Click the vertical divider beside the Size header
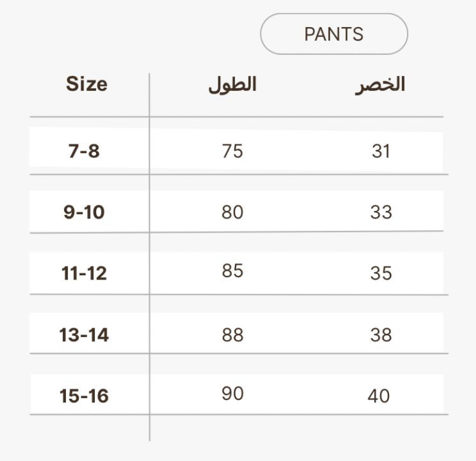This screenshot has height=461, width=476. coord(149,93)
